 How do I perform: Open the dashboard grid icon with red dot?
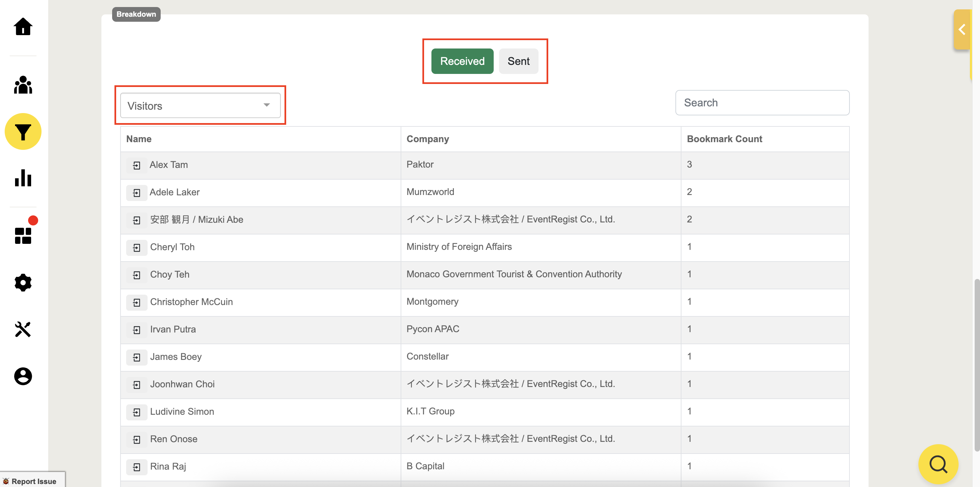point(23,235)
